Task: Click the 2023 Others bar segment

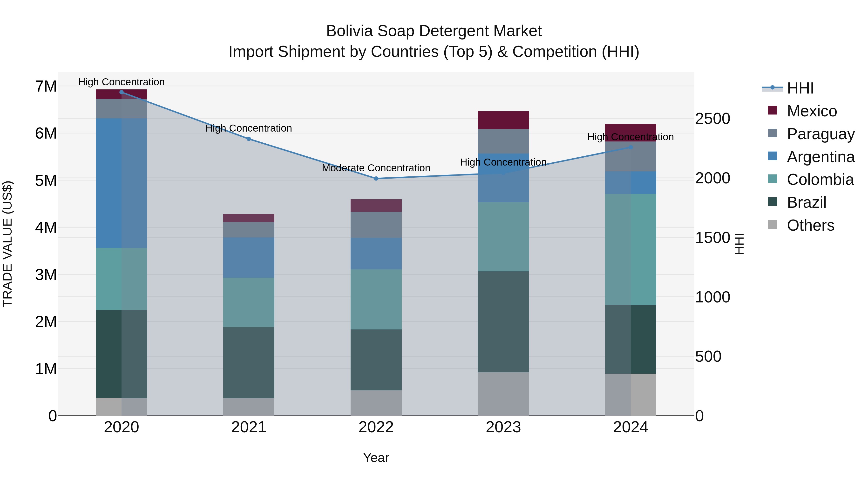Action: coord(503,394)
